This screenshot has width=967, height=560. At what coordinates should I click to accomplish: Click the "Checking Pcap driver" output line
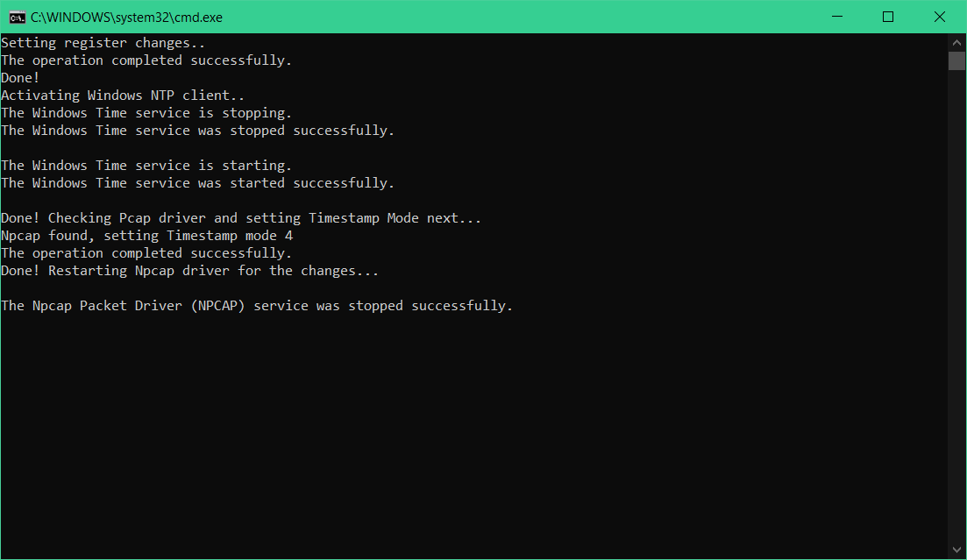(241, 218)
